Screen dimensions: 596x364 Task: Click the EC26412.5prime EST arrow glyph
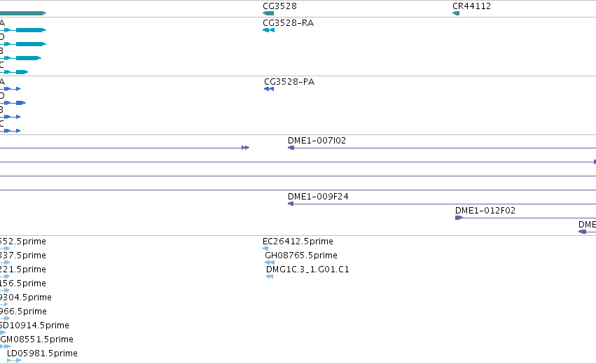pos(265,248)
